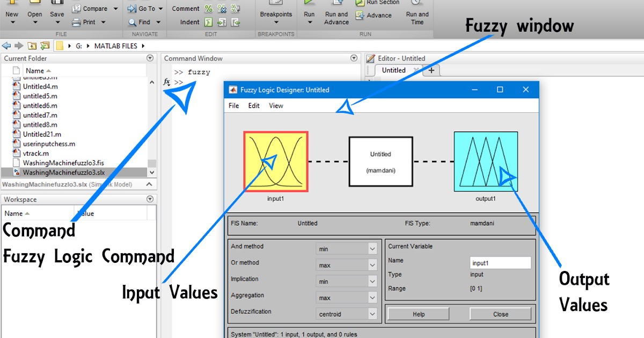
Task: Click the Go To icon
Action: [x=132, y=9]
